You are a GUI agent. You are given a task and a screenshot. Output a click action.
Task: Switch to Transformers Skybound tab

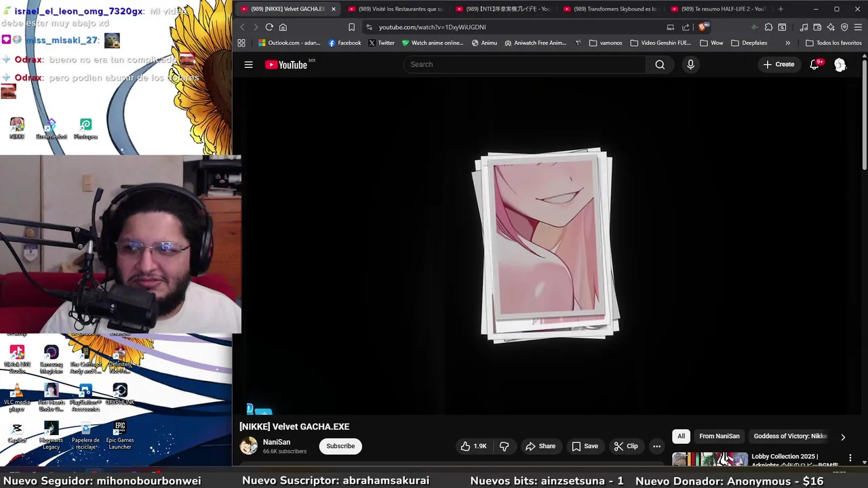(x=610, y=9)
